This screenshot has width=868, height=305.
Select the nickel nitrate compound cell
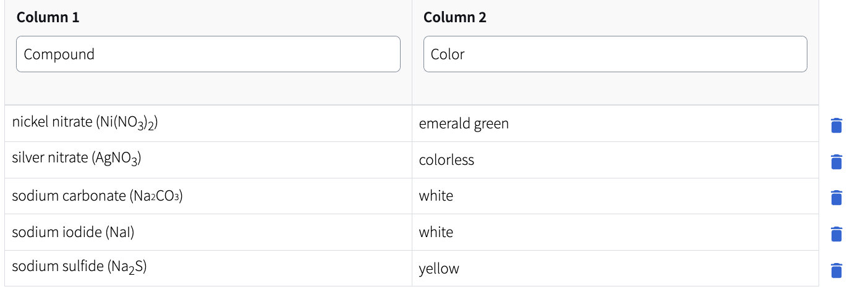pyautogui.click(x=208, y=123)
